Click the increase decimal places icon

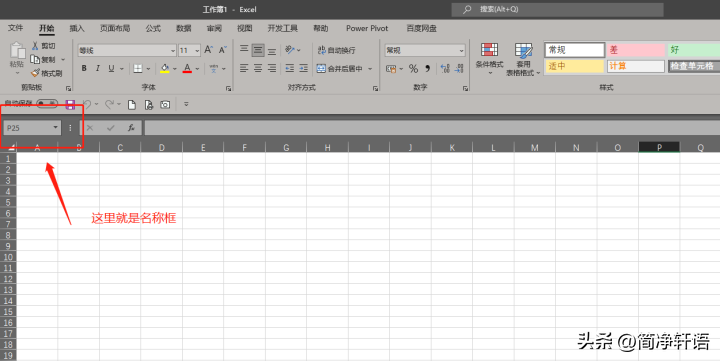445,68
